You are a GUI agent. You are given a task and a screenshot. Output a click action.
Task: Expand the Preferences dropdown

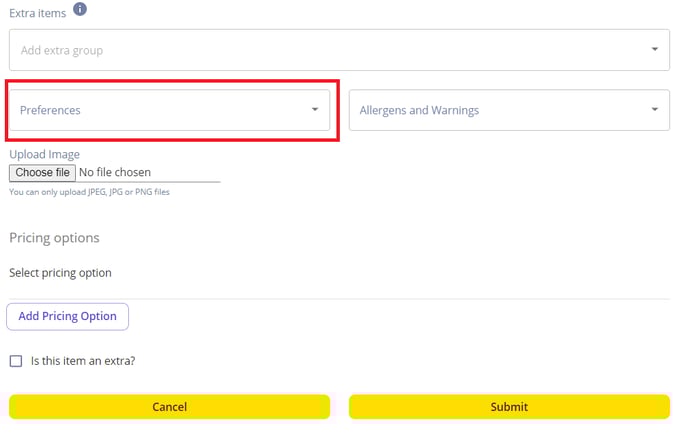169,110
